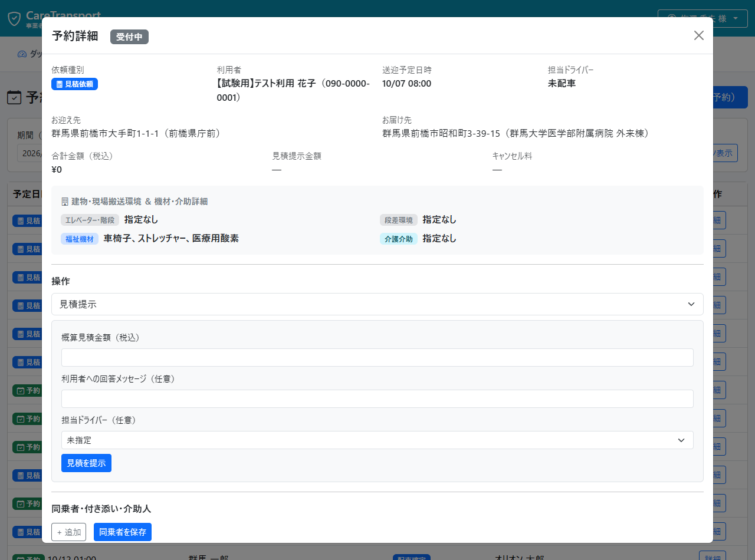Click the dashboard gauge icon in the navigation
The height and width of the screenshot is (560, 755).
click(x=22, y=54)
